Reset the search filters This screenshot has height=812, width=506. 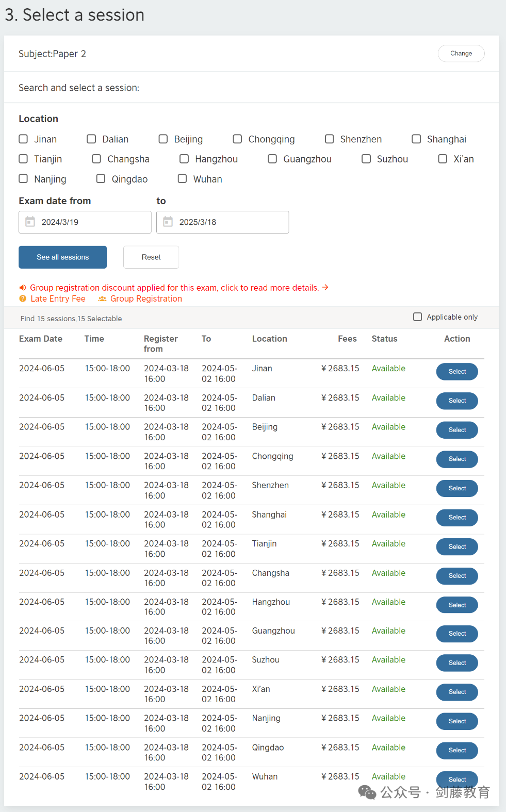[x=151, y=257]
